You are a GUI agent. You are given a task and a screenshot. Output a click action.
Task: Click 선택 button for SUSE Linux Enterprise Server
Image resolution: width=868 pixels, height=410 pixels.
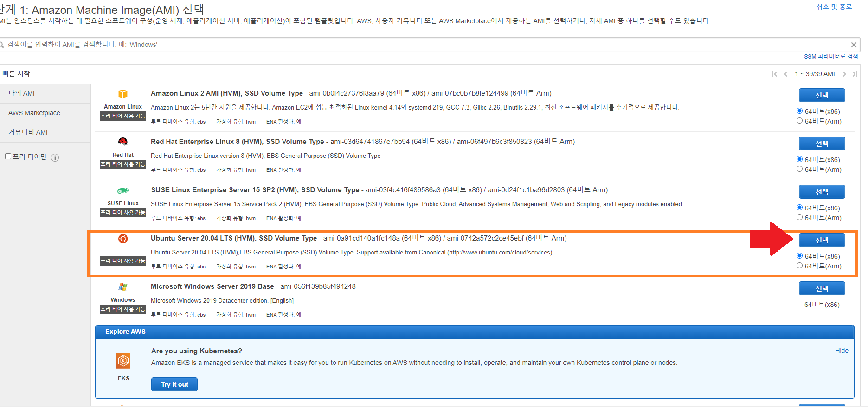coord(822,192)
